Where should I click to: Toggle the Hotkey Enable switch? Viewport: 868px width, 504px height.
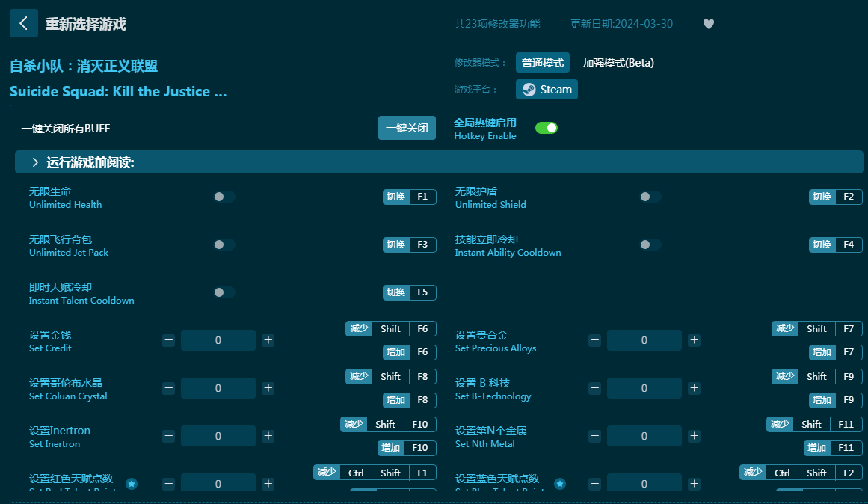point(547,128)
